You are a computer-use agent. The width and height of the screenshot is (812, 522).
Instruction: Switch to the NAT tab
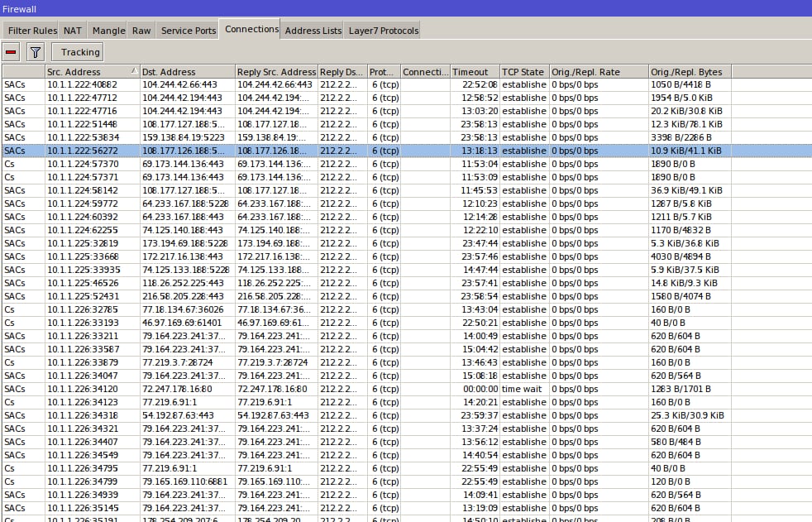click(73, 31)
